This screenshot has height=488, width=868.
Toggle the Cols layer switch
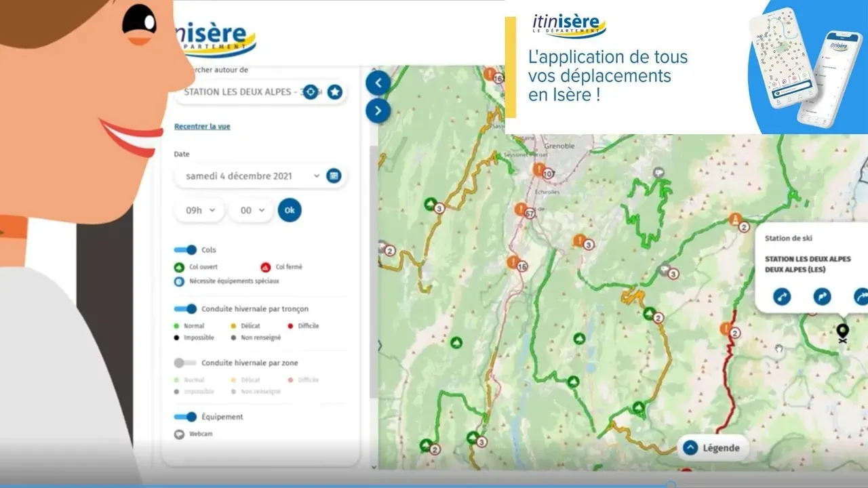(x=185, y=250)
